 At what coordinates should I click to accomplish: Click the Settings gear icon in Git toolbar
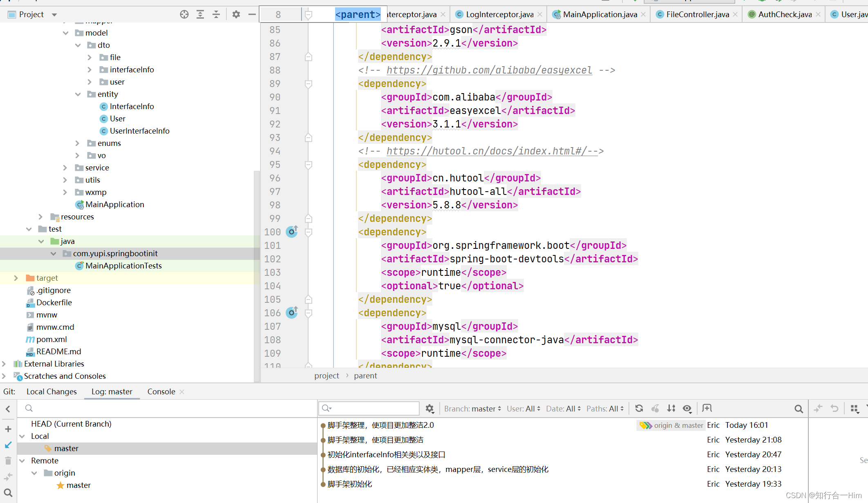click(430, 408)
